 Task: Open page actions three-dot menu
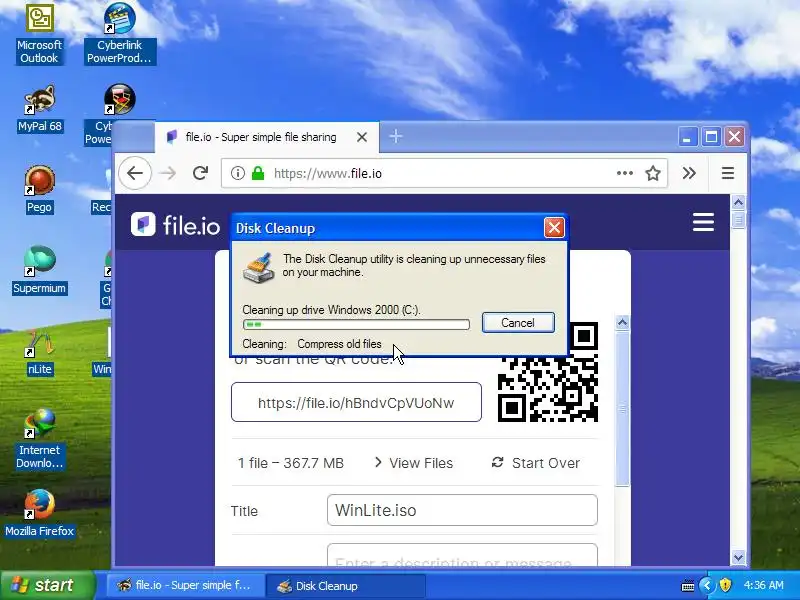coord(624,173)
